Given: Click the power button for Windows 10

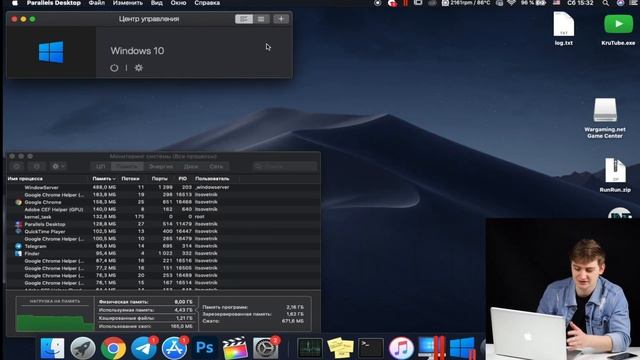Looking at the screenshot, I should coord(114,68).
